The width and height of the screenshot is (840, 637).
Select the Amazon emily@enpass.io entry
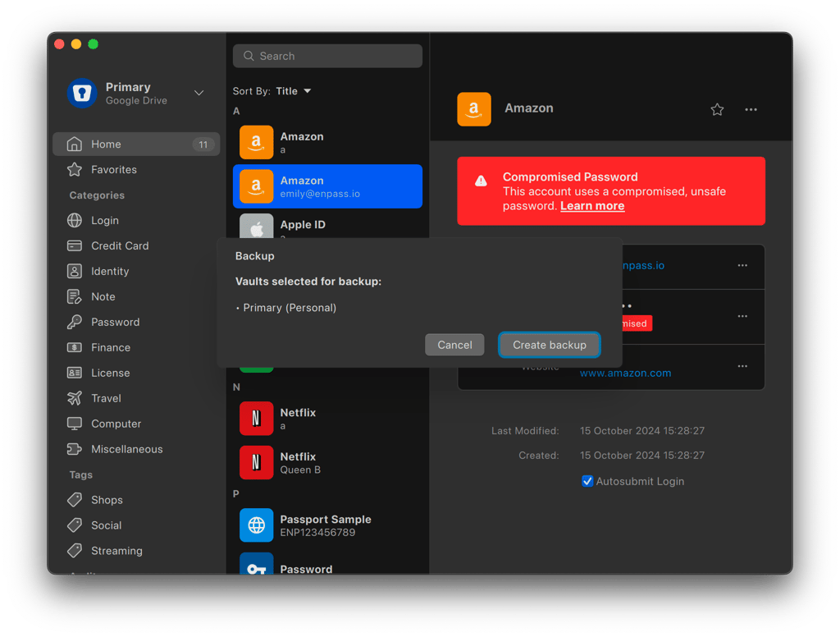tap(327, 186)
